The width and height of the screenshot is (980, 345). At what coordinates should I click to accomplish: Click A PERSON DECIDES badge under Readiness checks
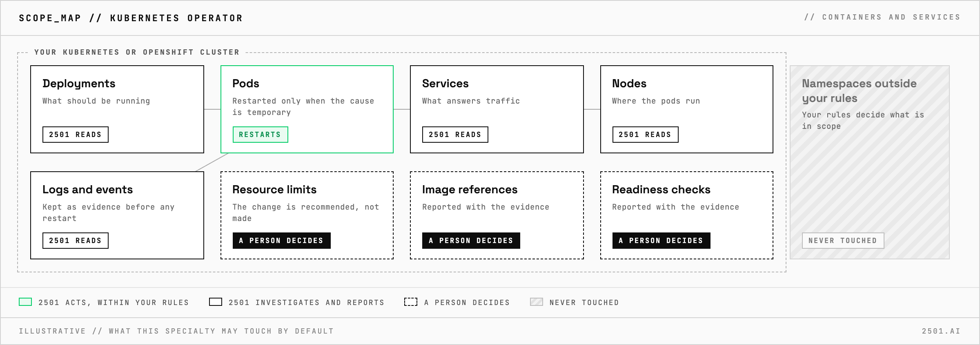tap(661, 241)
